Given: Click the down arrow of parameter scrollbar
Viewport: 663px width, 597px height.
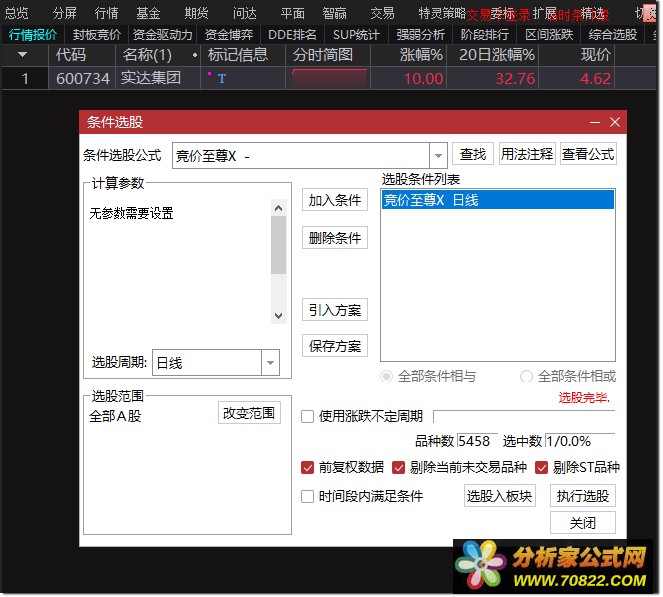Looking at the screenshot, I should click(278, 315).
